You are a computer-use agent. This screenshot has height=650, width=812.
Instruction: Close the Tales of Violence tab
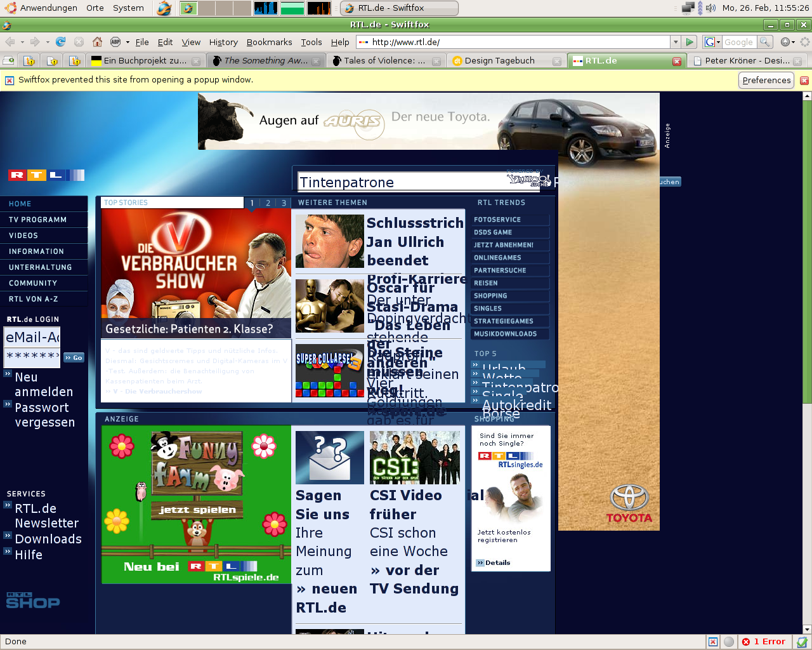click(x=436, y=62)
